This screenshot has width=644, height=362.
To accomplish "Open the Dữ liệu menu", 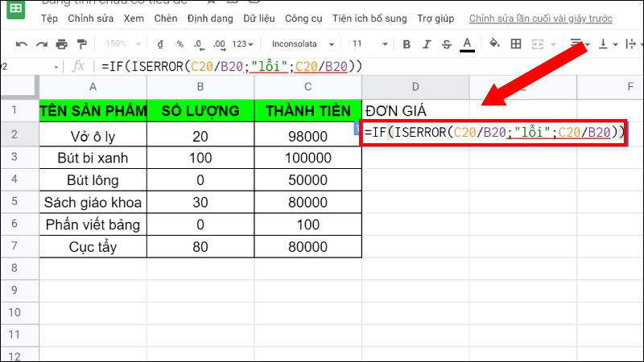I will tap(261, 18).
